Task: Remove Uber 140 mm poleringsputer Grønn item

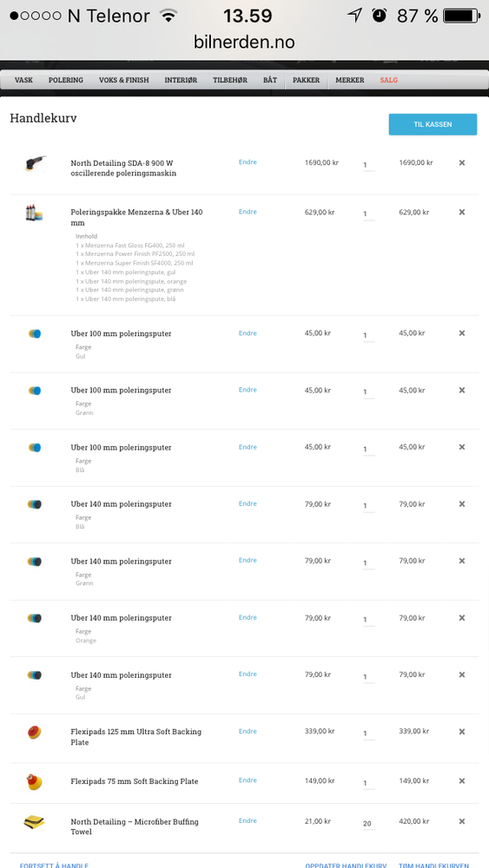Action: click(x=462, y=561)
